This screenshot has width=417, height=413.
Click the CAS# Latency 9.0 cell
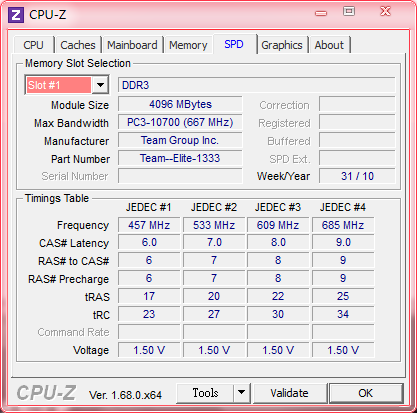[343, 242]
